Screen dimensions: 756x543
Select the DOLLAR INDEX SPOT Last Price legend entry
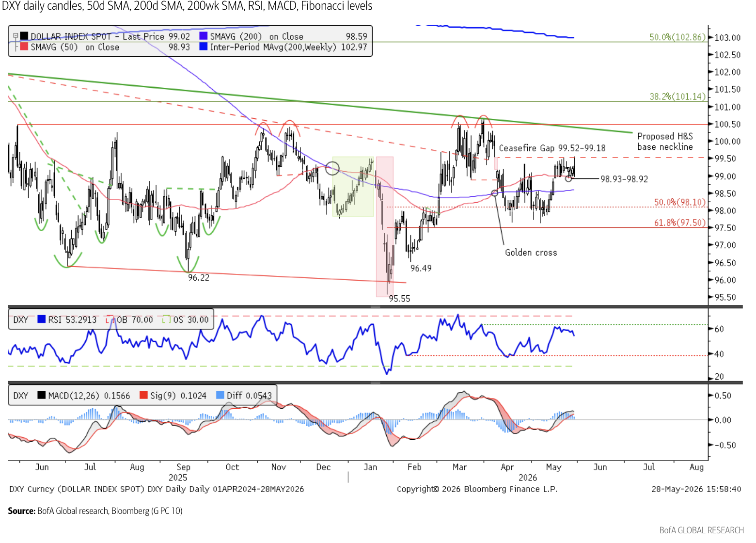point(110,36)
